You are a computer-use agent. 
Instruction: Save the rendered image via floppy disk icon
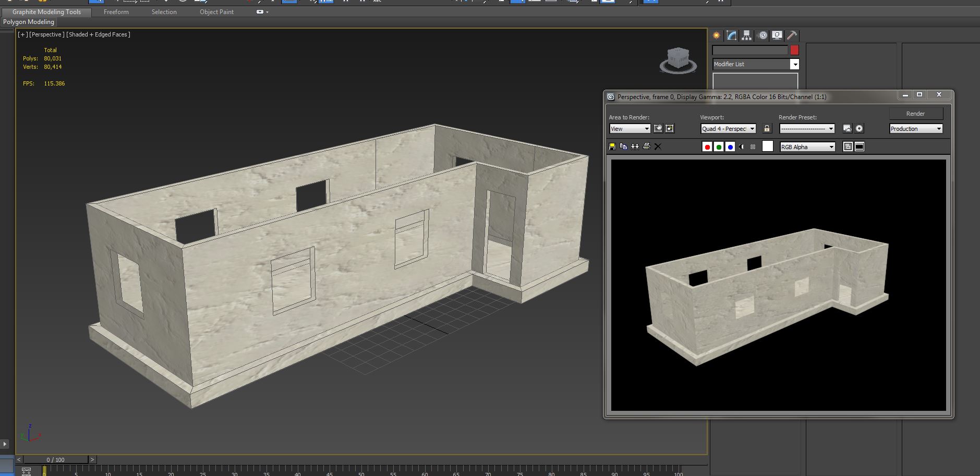pyautogui.click(x=612, y=147)
